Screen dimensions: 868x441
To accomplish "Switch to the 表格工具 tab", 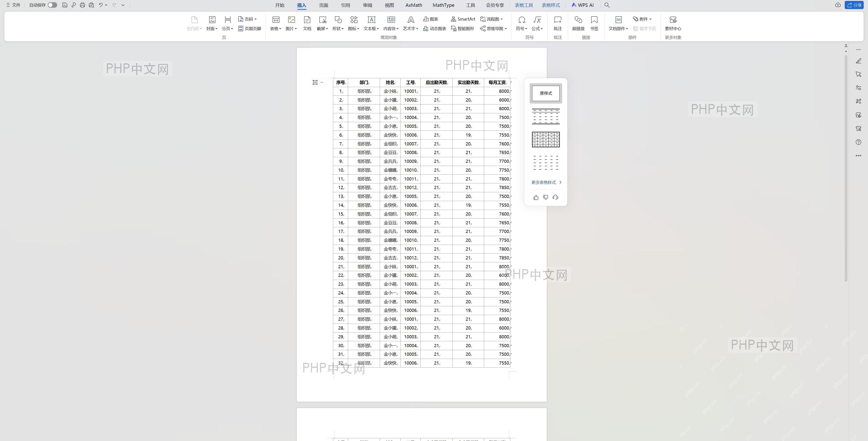I will (x=524, y=5).
